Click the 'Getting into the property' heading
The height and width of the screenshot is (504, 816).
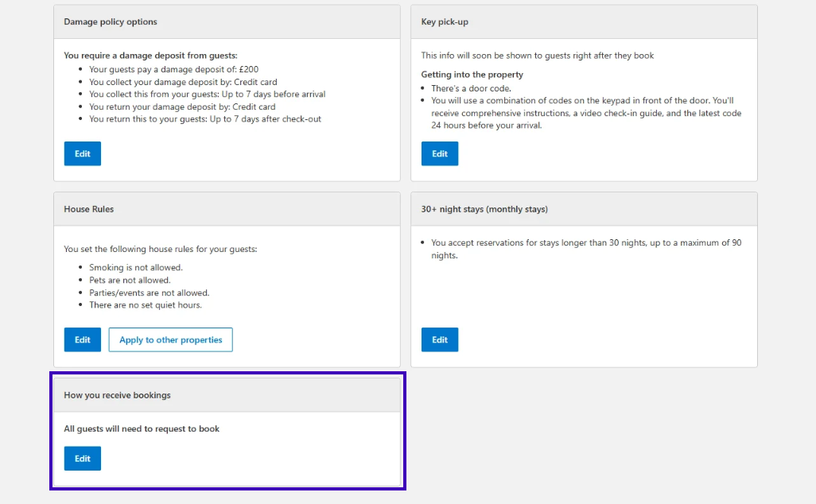click(x=472, y=75)
